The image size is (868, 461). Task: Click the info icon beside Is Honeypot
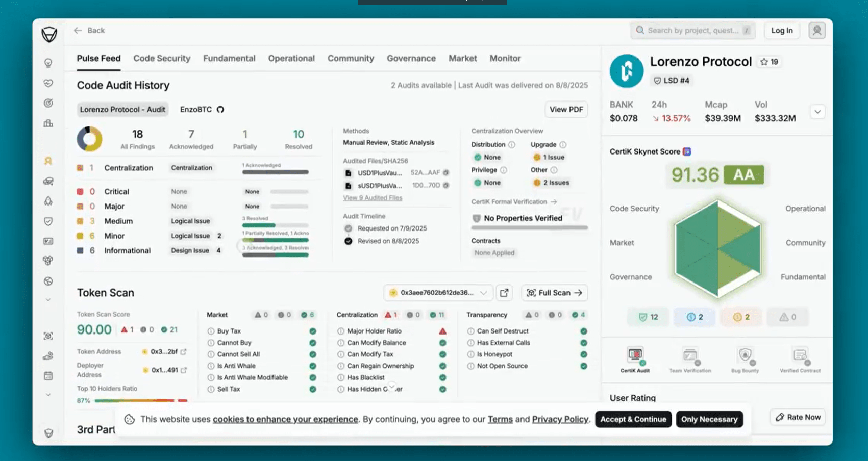pos(470,354)
